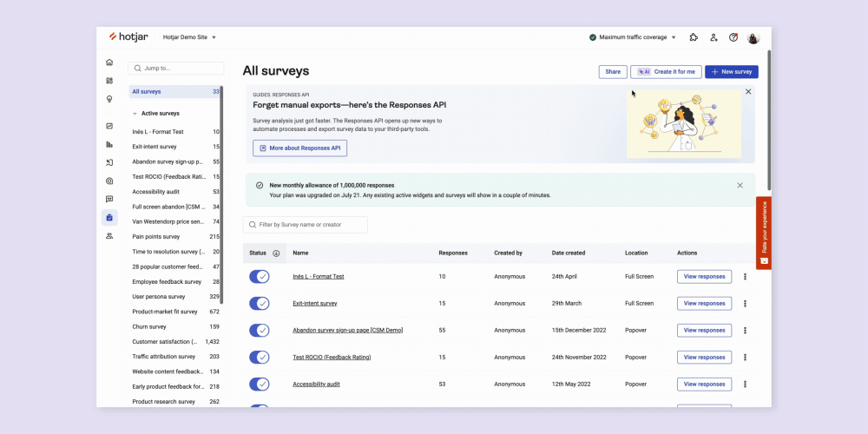This screenshot has width=868, height=434.
Task: Toggle status of Abandon survey sign-up page
Action: tap(259, 331)
